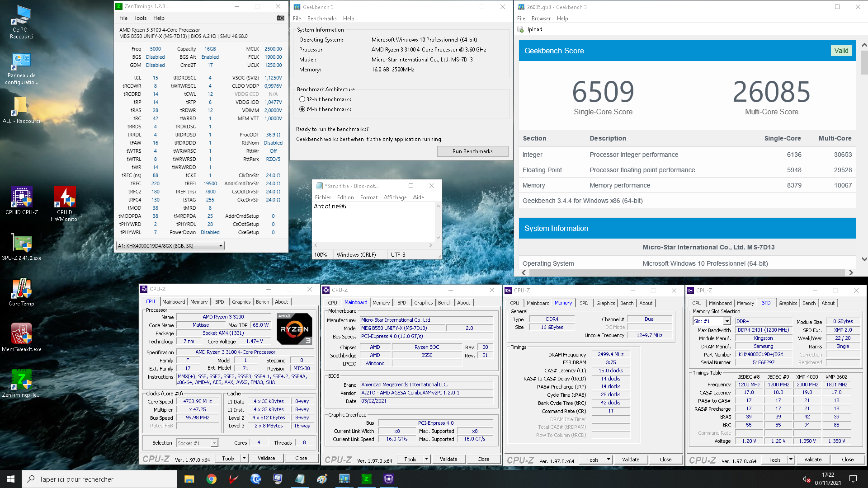
Task: Open Geekbench result Browser menu
Action: click(x=541, y=19)
